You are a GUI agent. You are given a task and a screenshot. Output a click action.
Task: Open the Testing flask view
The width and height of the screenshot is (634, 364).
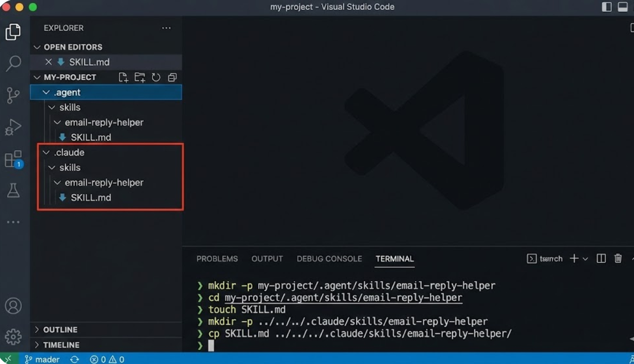point(13,190)
